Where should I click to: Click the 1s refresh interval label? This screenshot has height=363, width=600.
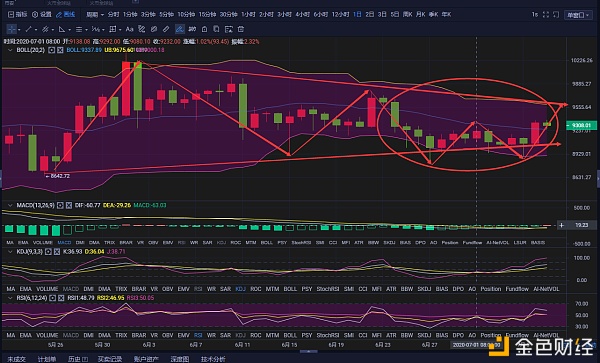(x=535, y=15)
